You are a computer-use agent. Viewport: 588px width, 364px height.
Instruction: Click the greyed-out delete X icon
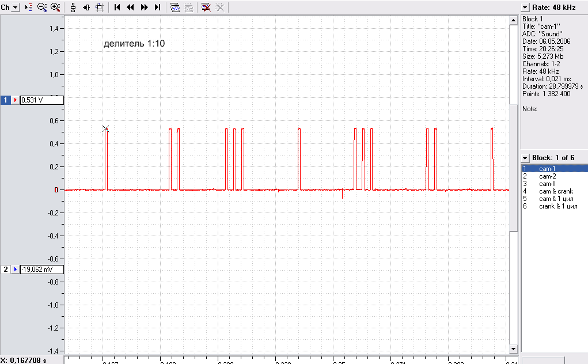219,7
